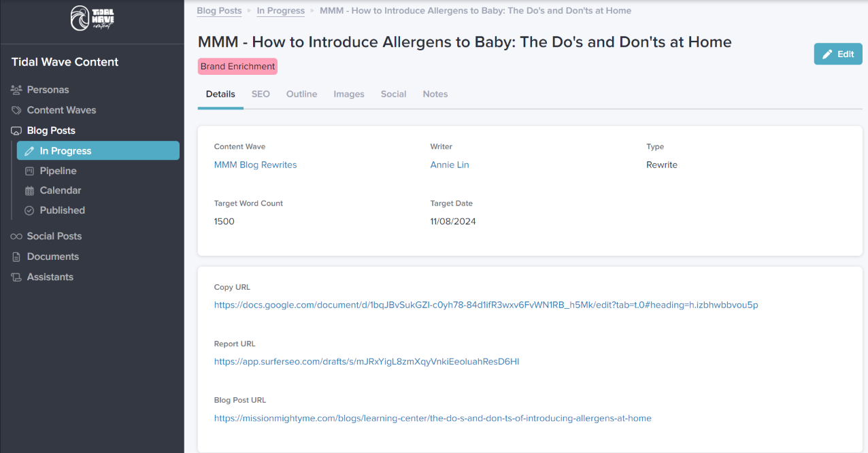Open the MMM Blog Rewrites content wave link
868x453 pixels.
tap(255, 165)
